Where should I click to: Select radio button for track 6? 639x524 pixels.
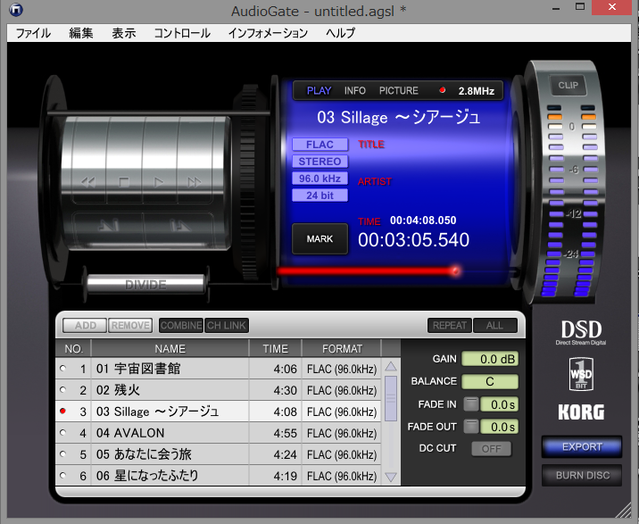click(63, 475)
